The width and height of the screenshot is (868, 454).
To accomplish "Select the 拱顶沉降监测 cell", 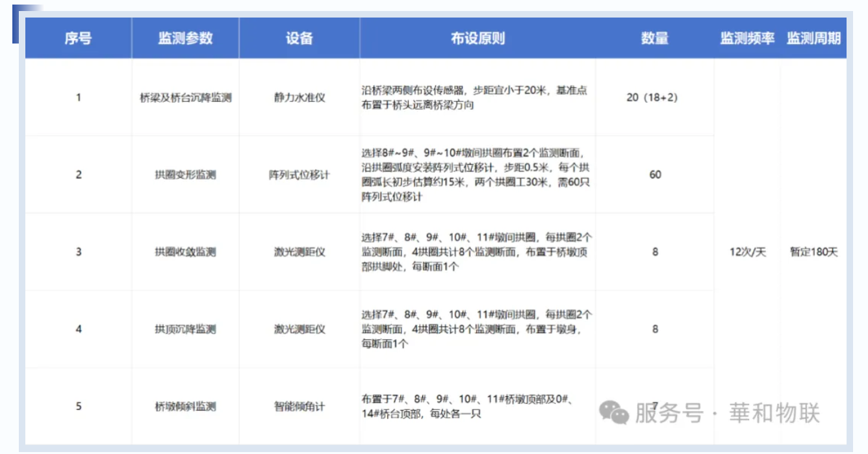I will pyautogui.click(x=185, y=329).
